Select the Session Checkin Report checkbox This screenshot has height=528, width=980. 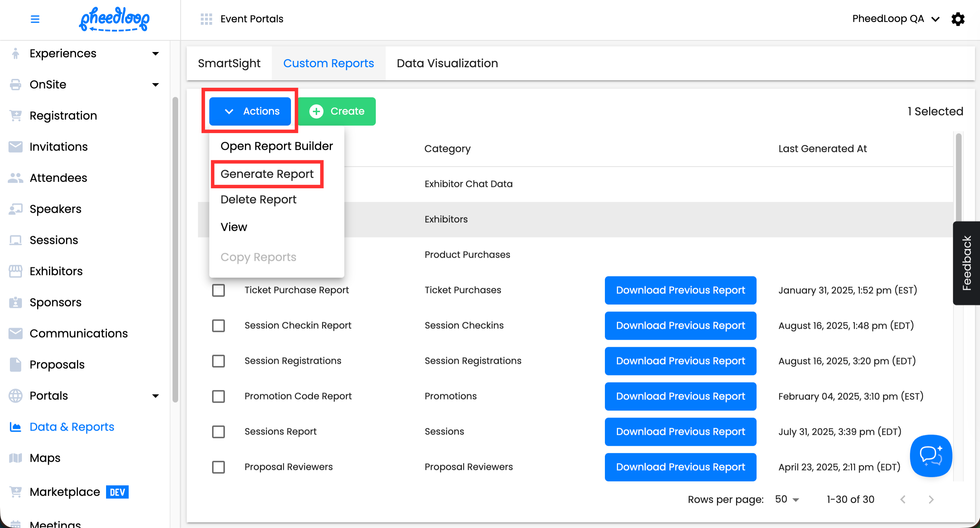218,326
